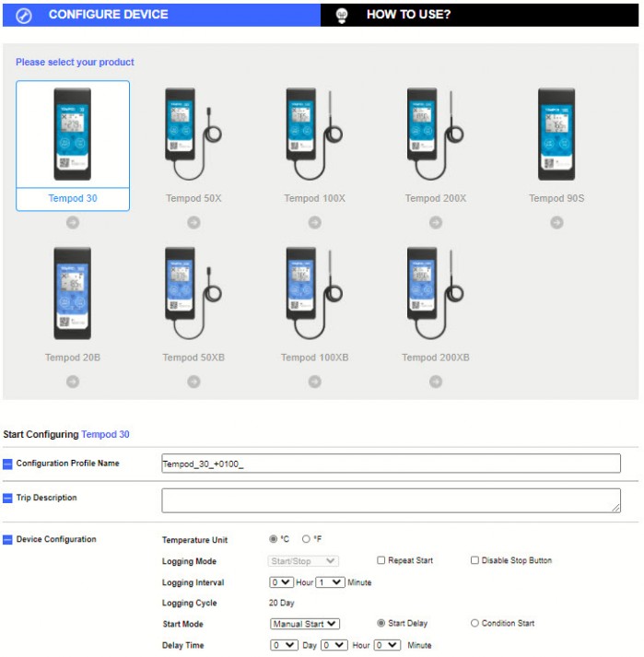The height and width of the screenshot is (657, 644).
Task: Select the Start Delay radio button
Action: tap(381, 623)
